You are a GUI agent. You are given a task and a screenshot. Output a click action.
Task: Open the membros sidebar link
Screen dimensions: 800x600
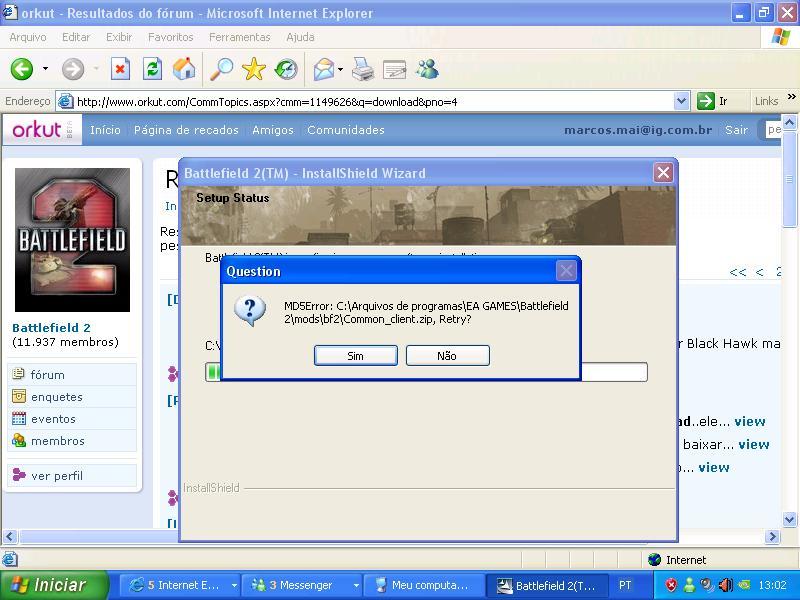[58, 441]
